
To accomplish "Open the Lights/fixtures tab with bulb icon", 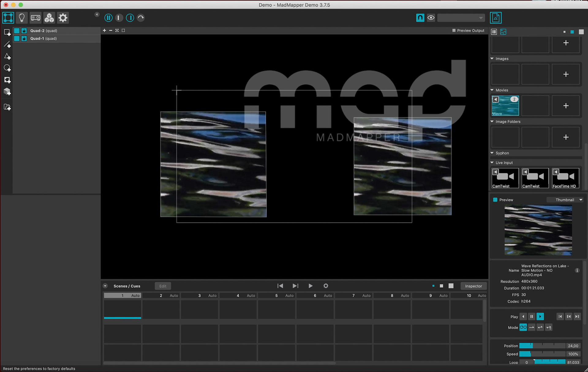I will tap(21, 18).
